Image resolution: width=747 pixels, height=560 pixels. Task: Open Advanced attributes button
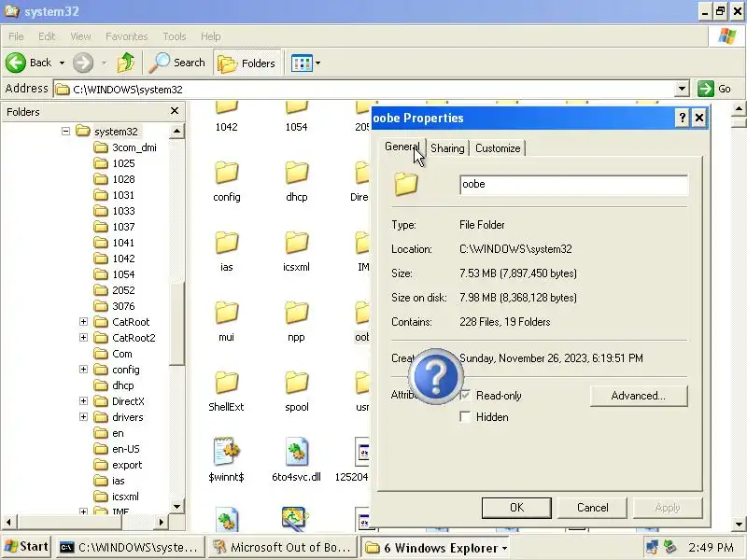pos(639,396)
